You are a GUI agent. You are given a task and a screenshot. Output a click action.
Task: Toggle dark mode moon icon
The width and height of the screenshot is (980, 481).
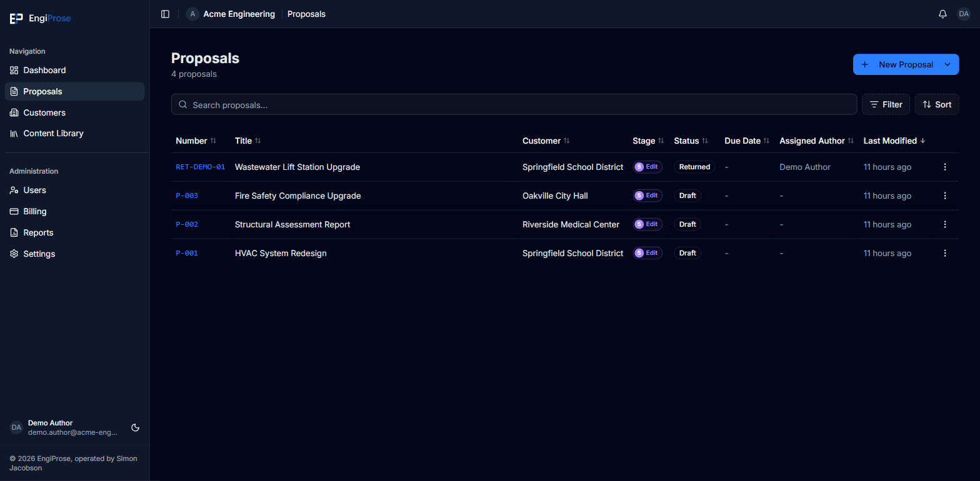point(135,428)
